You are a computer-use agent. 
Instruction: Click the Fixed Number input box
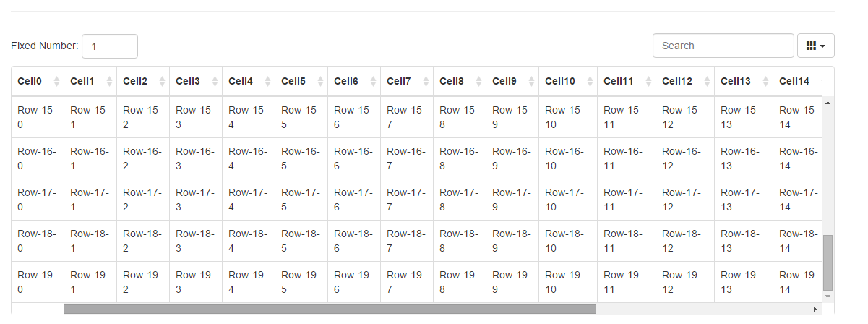pos(110,46)
